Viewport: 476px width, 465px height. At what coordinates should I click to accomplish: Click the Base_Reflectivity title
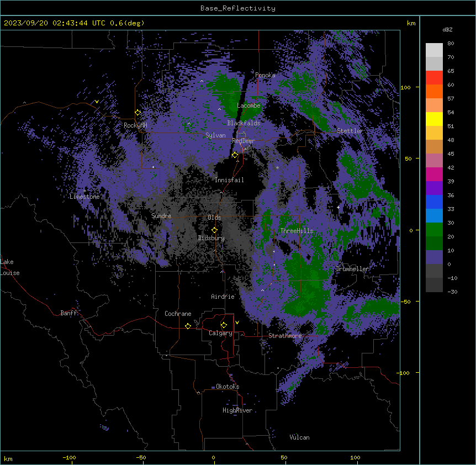[x=238, y=8]
